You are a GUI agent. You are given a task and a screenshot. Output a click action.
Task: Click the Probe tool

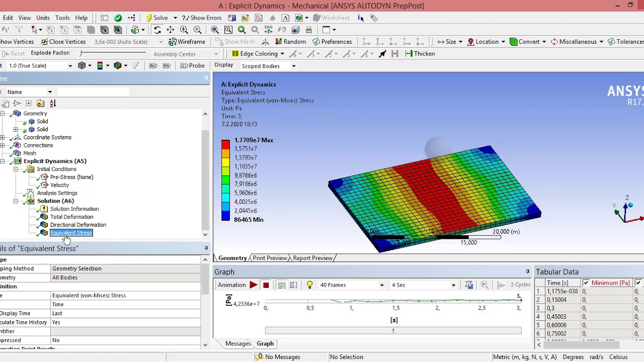click(192, 66)
